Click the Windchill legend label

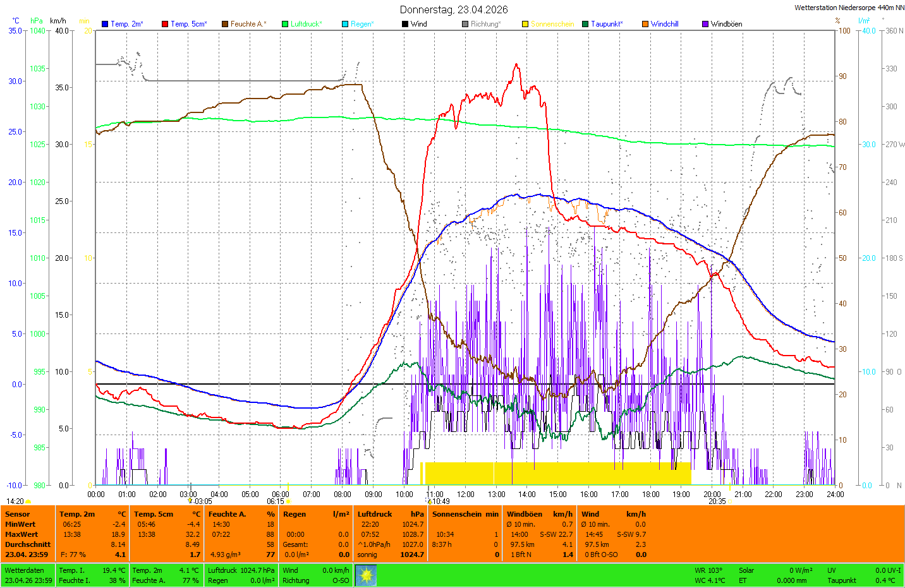click(x=664, y=24)
